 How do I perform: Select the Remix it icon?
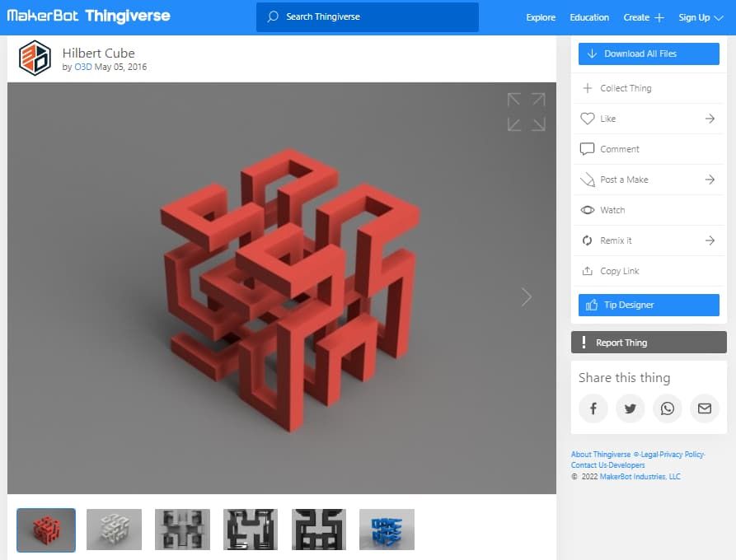coord(588,240)
